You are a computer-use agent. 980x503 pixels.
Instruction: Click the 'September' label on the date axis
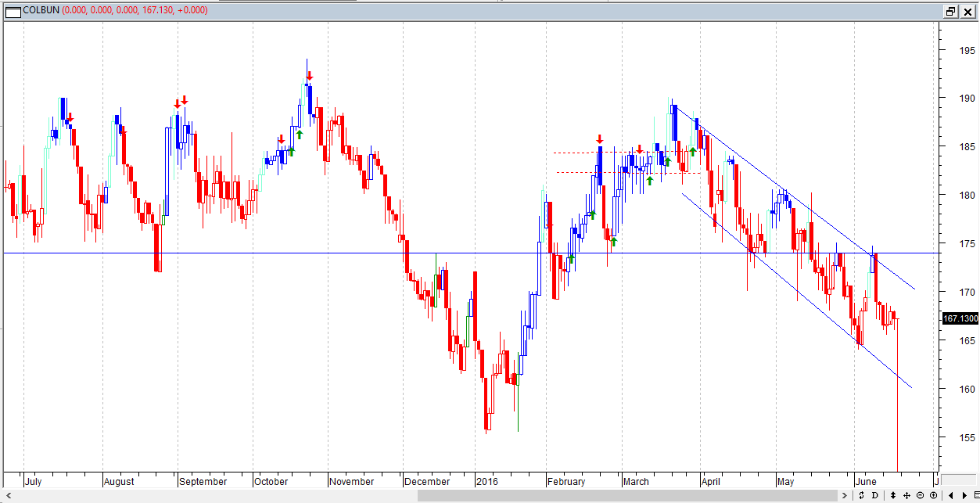(x=203, y=481)
